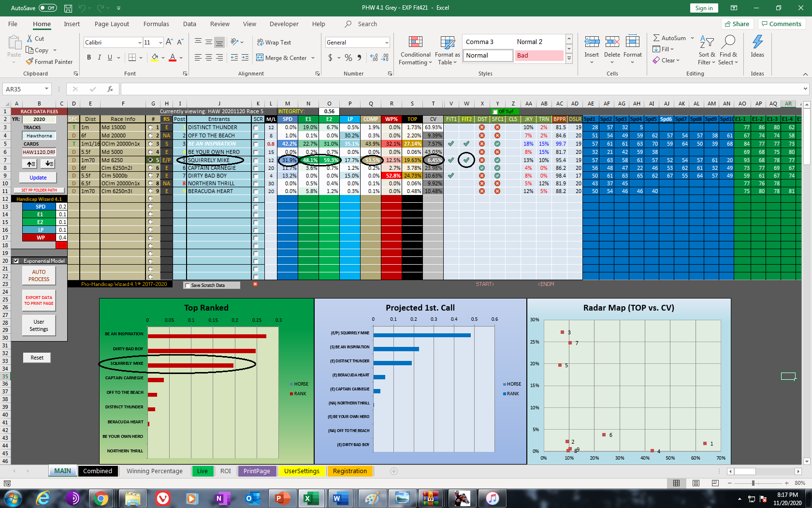812x508 pixels.
Task: Click the Merge & Center icon
Action: pos(260,58)
